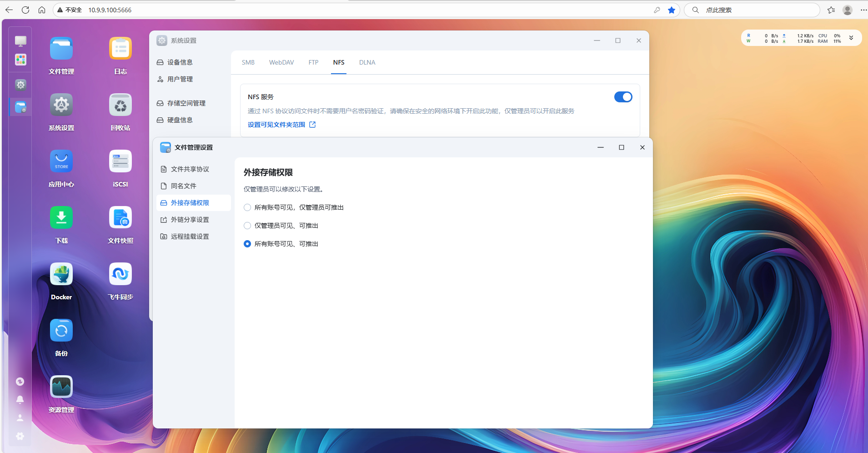Open the 回收站 desktop icon
868x453 pixels.
[x=120, y=105]
